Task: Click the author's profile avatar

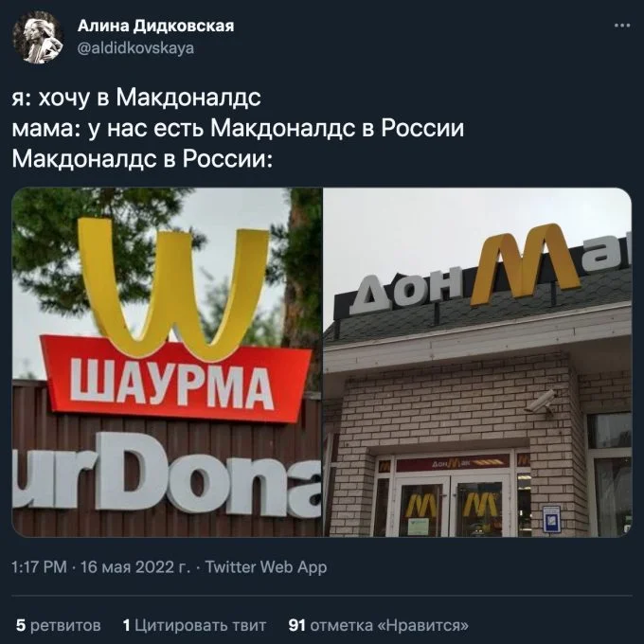Action: click(37, 37)
